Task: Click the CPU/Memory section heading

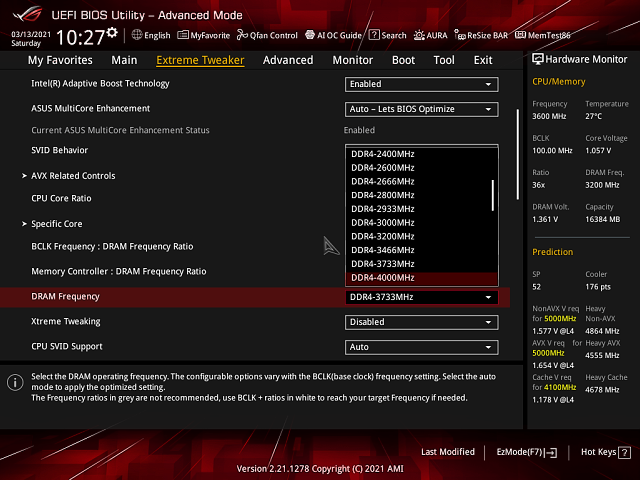Action: (x=559, y=82)
